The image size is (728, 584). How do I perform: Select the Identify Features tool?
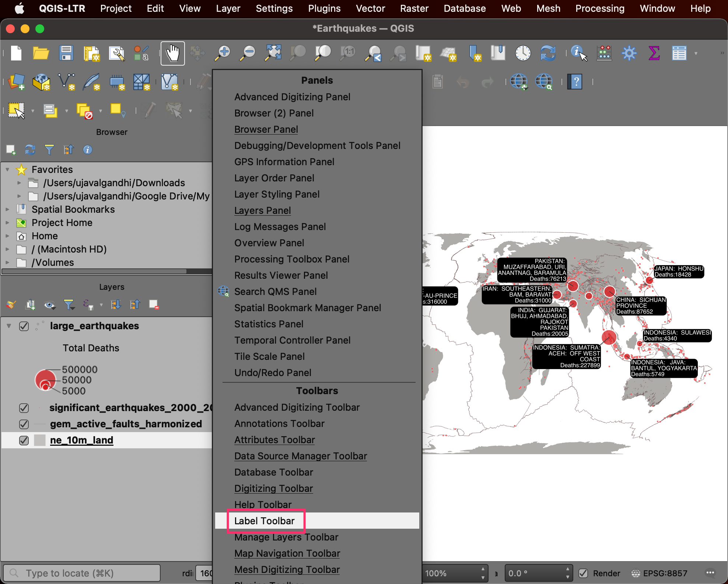click(x=579, y=53)
